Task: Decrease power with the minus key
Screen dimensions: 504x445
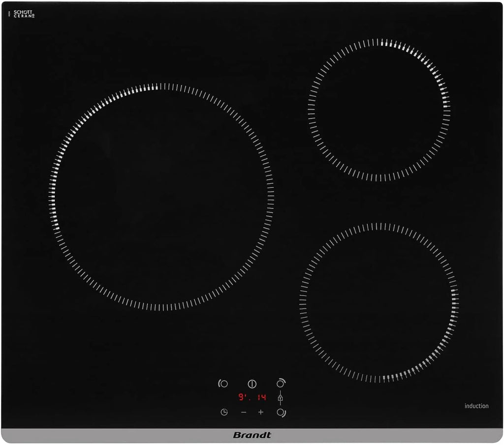Action: click(244, 412)
